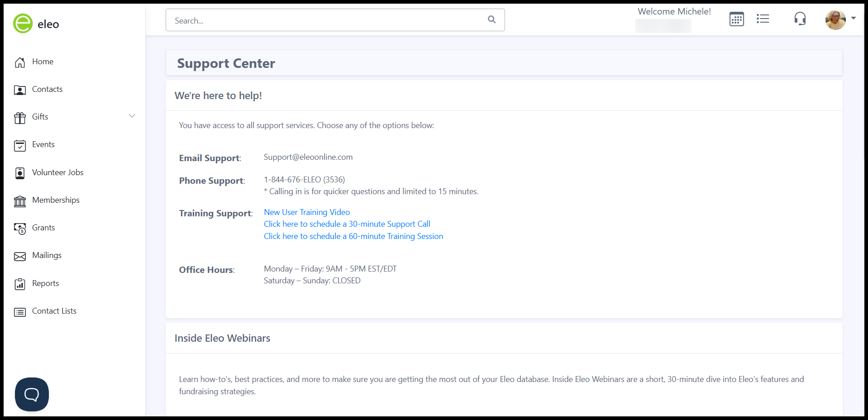Schedule a 30-minute Support Call link
This screenshot has width=868, height=420.
pos(347,224)
